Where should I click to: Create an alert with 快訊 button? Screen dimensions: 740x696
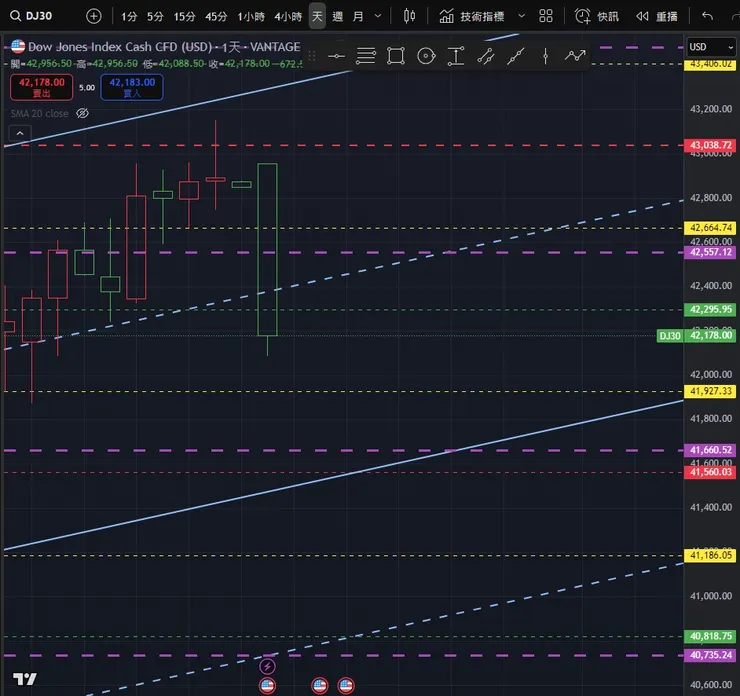click(x=597, y=17)
